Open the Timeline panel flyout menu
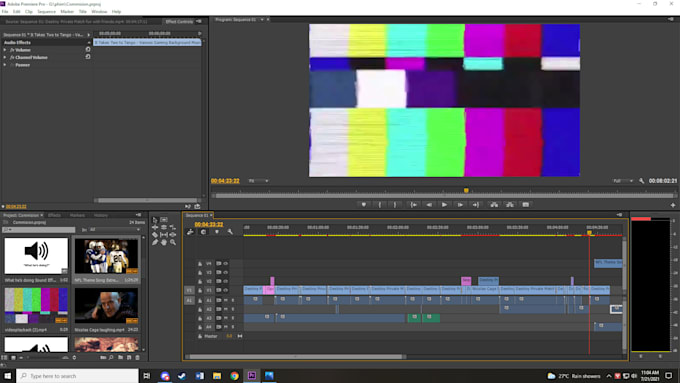The image size is (680, 383). [x=619, y=215]
